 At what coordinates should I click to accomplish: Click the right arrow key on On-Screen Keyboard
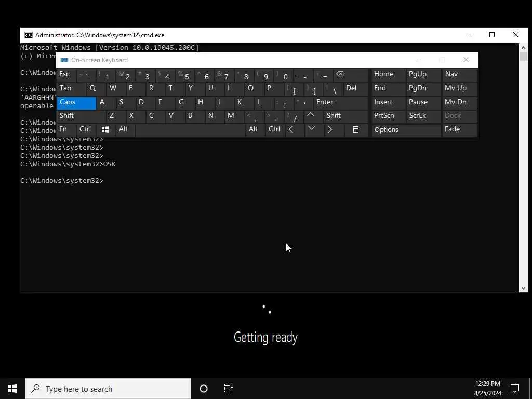pyautogui.click(x=334, y=129)
